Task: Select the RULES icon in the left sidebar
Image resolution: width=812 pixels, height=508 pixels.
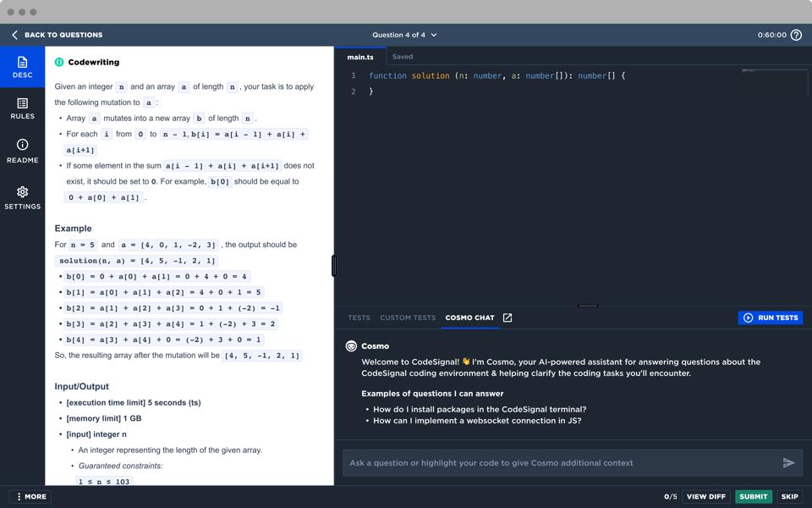Action: pos(22,108)
